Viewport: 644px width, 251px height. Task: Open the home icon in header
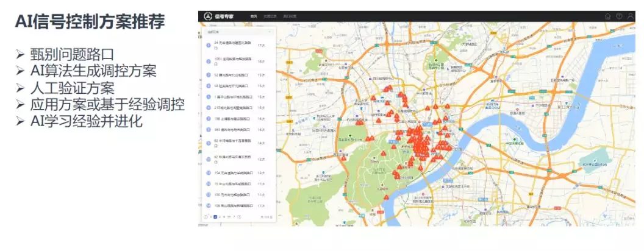click(x=607, y=16)
